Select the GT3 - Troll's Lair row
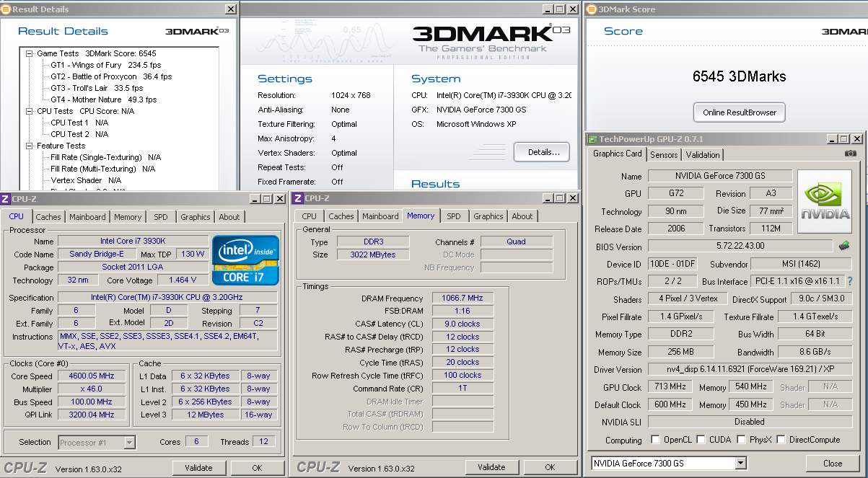 click(96, 88)
